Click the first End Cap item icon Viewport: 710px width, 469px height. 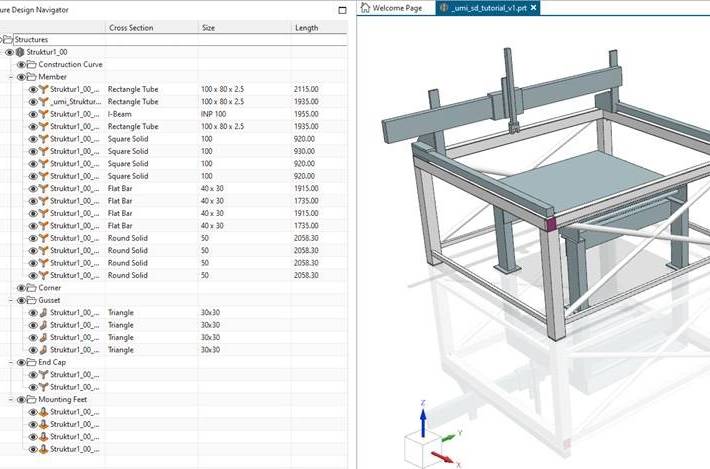tap(43, 375)
